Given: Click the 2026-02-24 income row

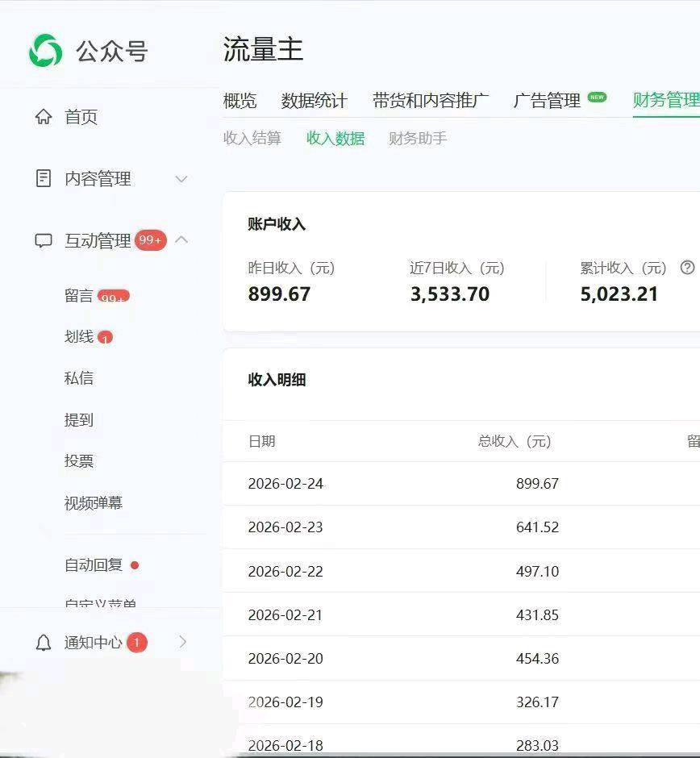Looking at the screenshot, I should coord(461,483).
